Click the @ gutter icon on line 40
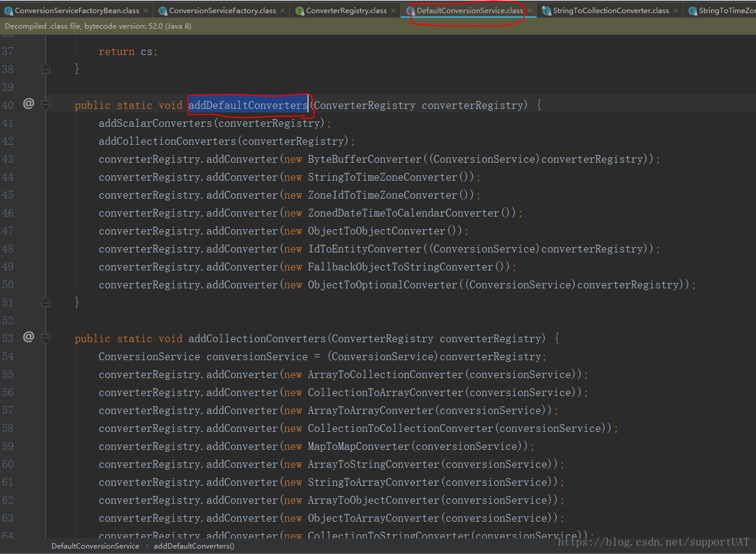 [x=28, y=104]
